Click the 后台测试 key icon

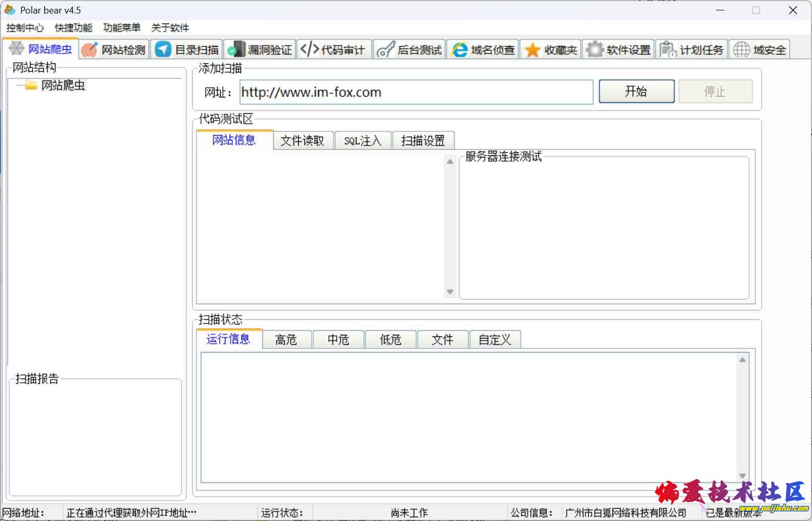(x=385, y=50)
